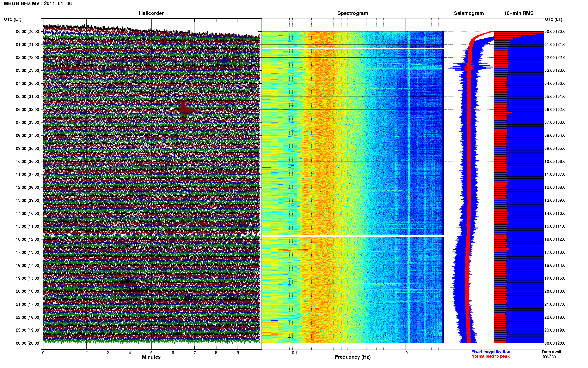Screen dimensions: 588x368
Task: Click the 'Frequency (Hz)' axis label
Action: click(x=353, y=357)
